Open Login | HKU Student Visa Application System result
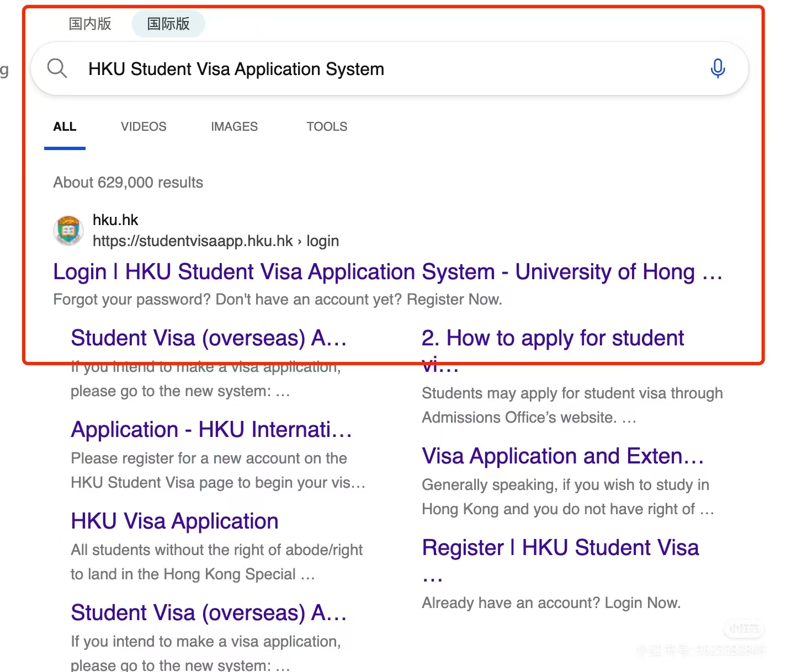 [388, 272]
